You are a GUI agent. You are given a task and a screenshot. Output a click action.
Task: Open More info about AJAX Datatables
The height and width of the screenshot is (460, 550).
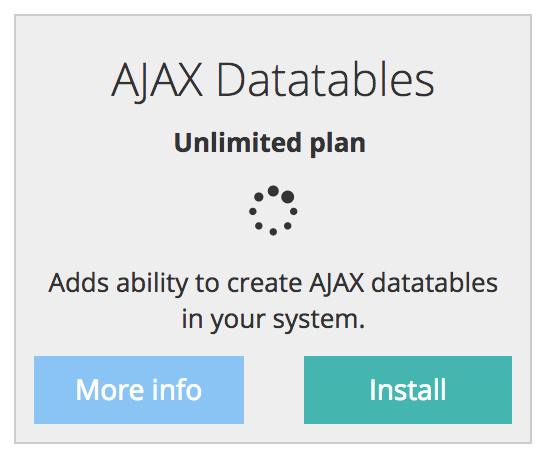[x=139, y=390]
